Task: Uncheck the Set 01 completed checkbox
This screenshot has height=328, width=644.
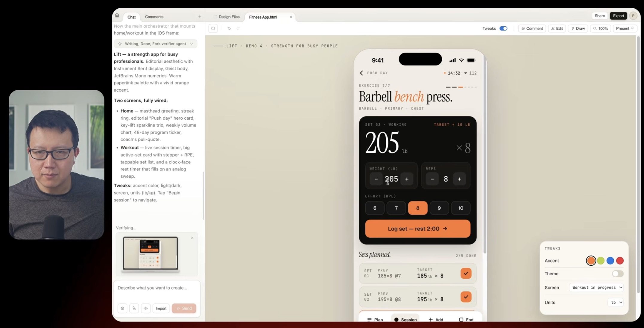Action: coord(466,273)
